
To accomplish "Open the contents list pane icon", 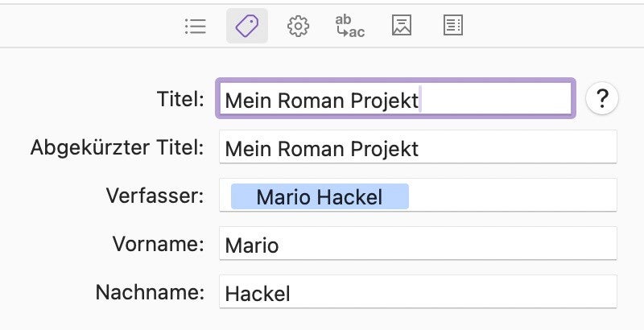I will pyautogui.click(x=196, y=27).
